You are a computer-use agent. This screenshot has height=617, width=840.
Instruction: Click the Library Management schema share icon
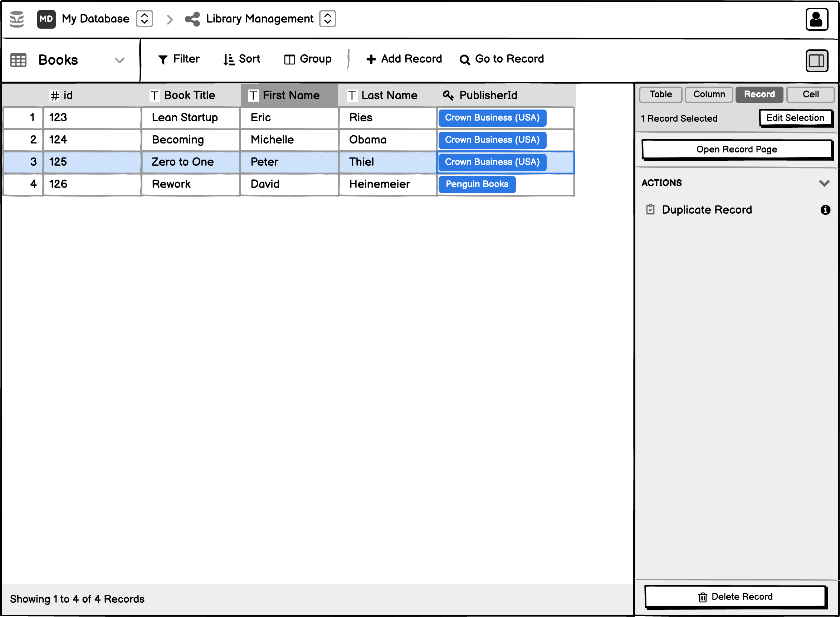coord(192,19)
